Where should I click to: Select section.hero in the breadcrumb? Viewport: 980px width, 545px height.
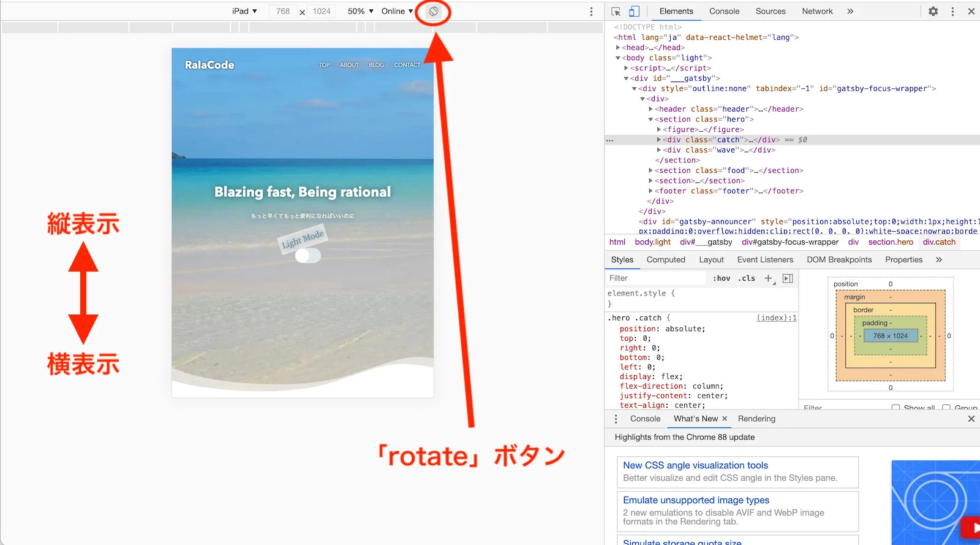pos(891,242)
